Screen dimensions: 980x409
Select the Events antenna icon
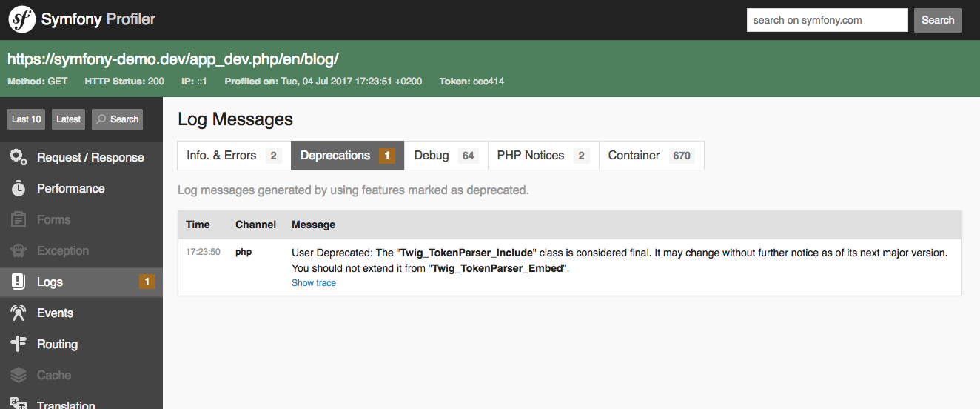coord(19,313)
